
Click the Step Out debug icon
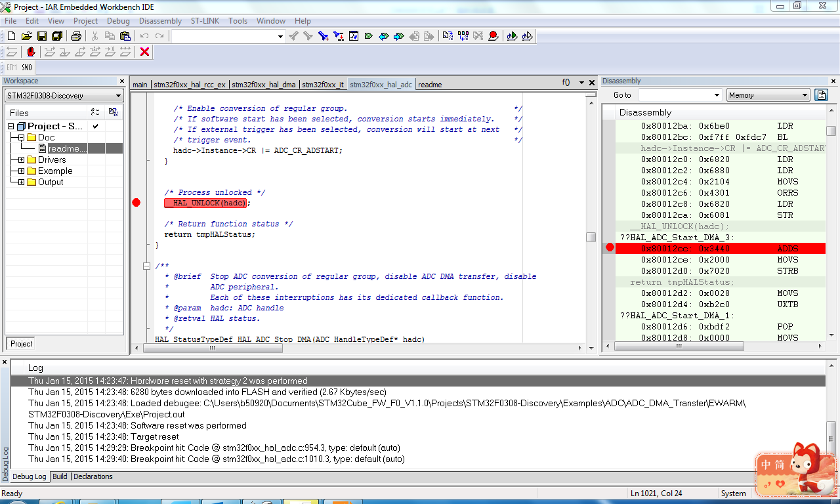(x=80, y=52)
